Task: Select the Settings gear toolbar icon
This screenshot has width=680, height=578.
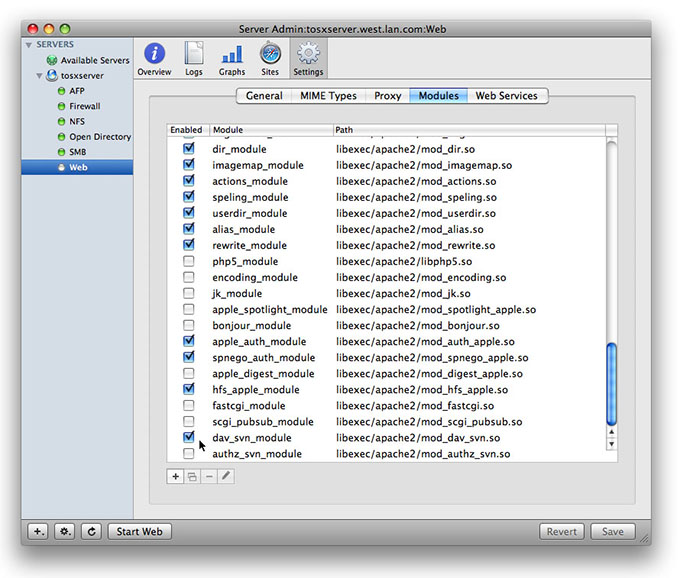Action: coord(308,54)
